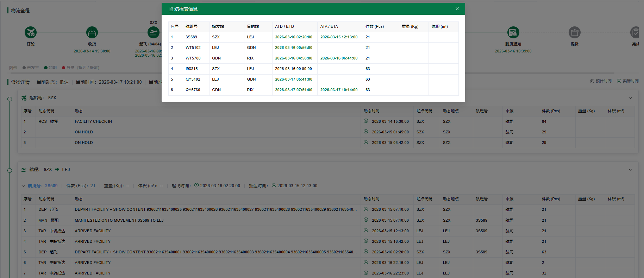The height and width of the screenshot is (278, 644).
Task: Click time icon at 2026-03-16 22:23:00
Action: [x=366, y=273]
